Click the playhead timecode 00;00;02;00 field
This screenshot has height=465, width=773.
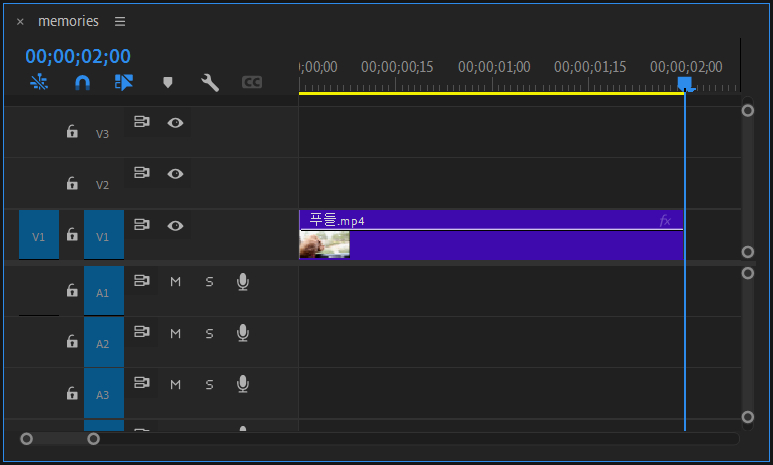point(78,56)
